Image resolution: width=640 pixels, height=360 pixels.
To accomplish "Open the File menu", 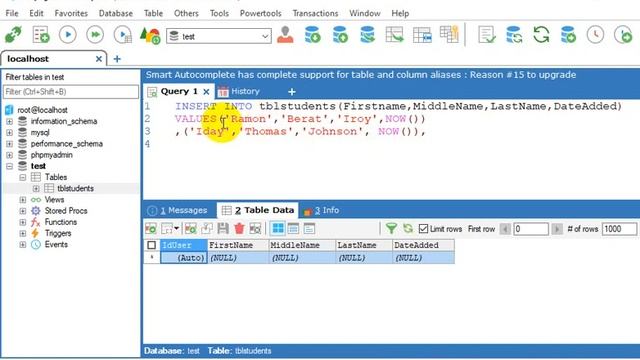I will click(x=12, y=13).
